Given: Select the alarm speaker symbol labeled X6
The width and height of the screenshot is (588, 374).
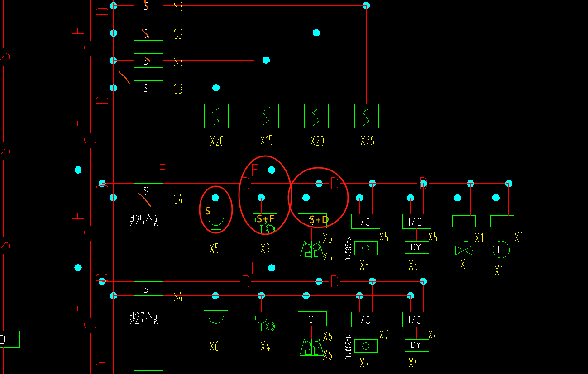Looking at the screenshot, I should coord(311,347).
